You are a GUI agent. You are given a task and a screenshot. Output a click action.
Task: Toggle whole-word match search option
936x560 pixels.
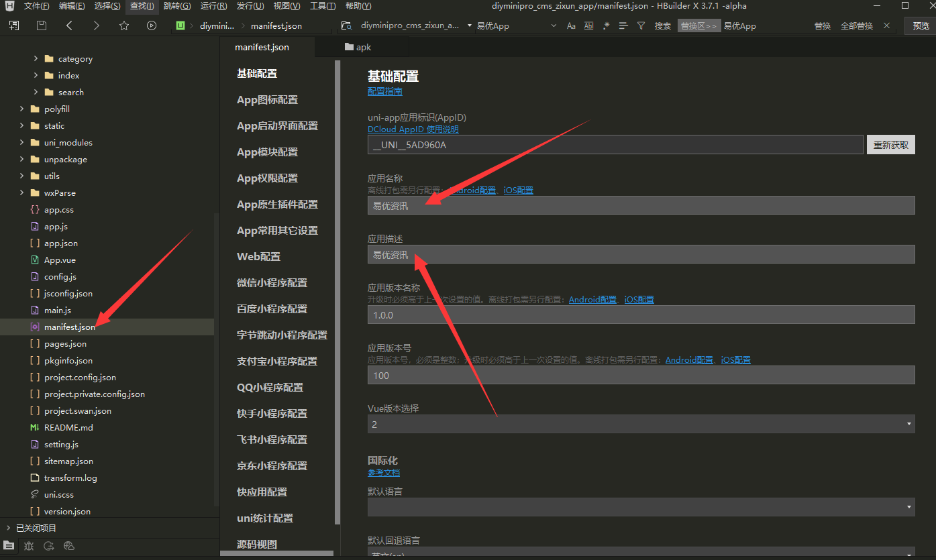[x=588, y=25]
